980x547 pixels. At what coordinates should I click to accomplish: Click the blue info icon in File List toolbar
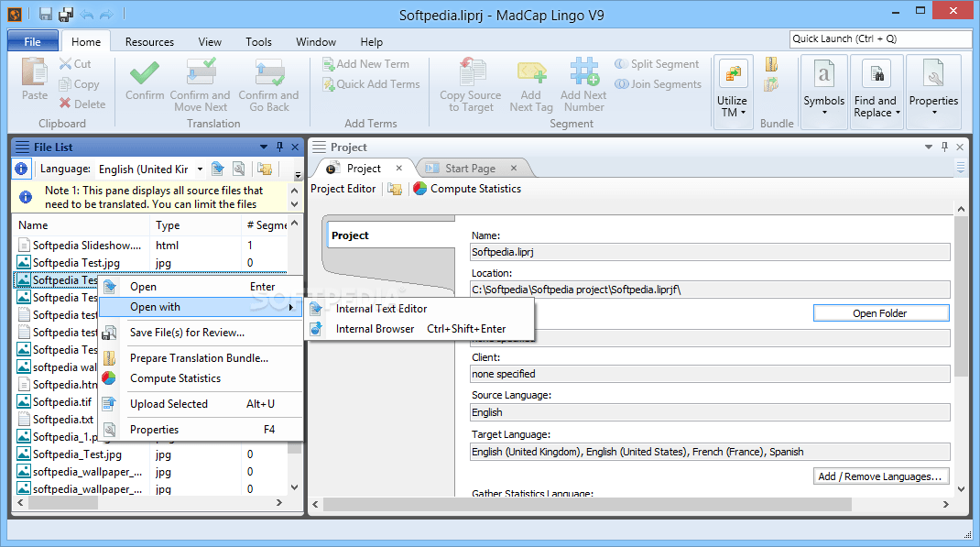point(21,169)
